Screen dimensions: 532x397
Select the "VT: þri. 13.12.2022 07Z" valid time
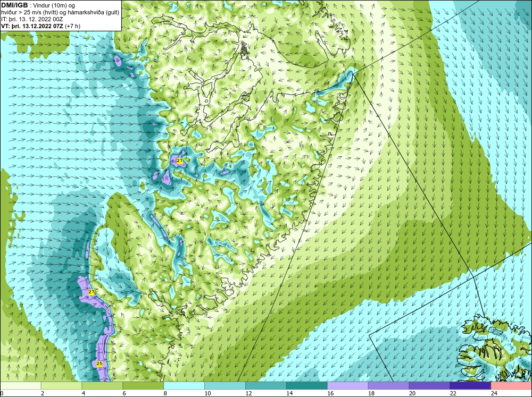(x=32, y=26)
